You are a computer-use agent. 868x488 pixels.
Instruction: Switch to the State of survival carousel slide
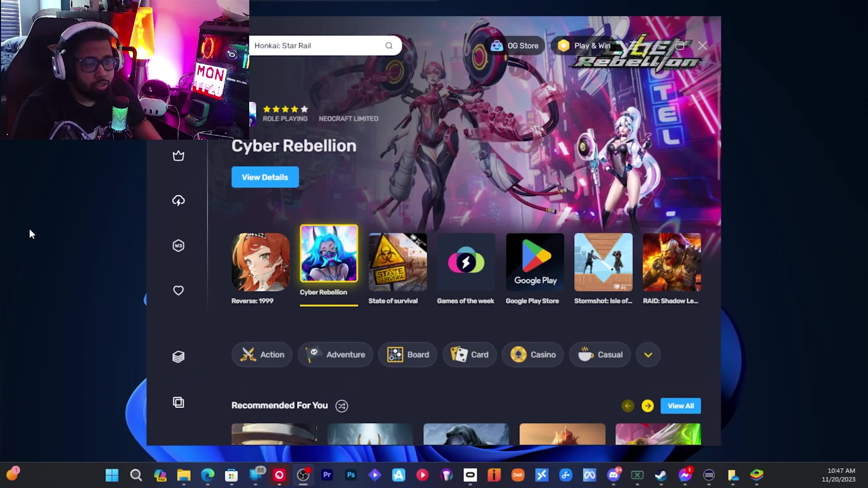tap(397, 261)
